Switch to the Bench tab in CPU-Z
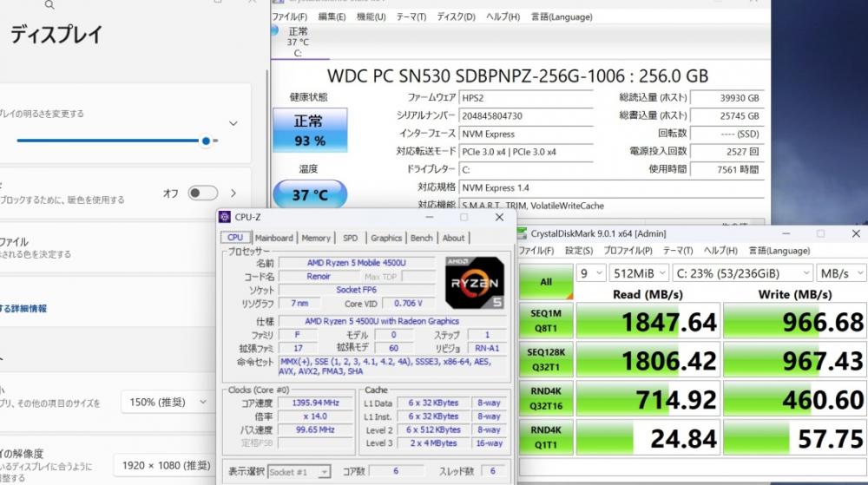The width and height of the screenshot is (868, 485). pos(421,238)
